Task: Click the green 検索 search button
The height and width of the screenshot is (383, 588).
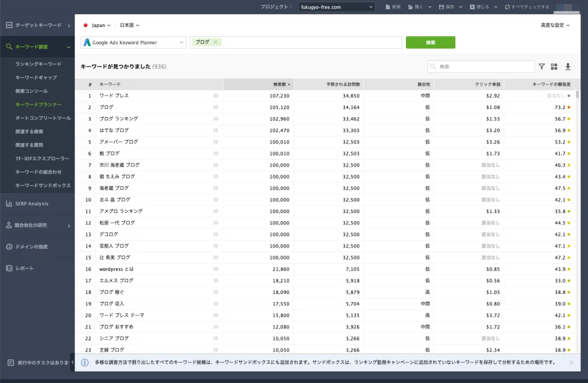Action: (x=431, y=42)
